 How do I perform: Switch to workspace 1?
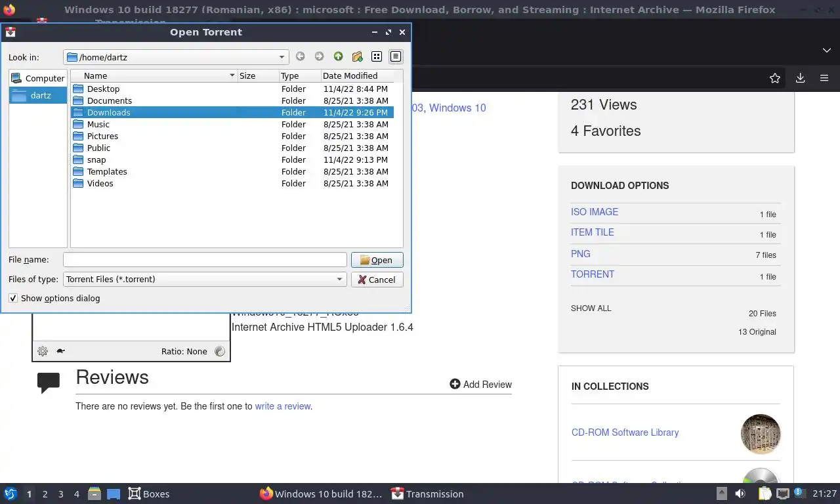point(29,493)
